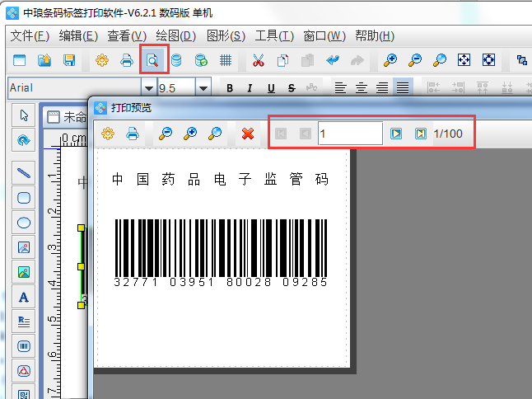
Task: Click the fit-to-window arrows icon
Action: pos(464,60)
